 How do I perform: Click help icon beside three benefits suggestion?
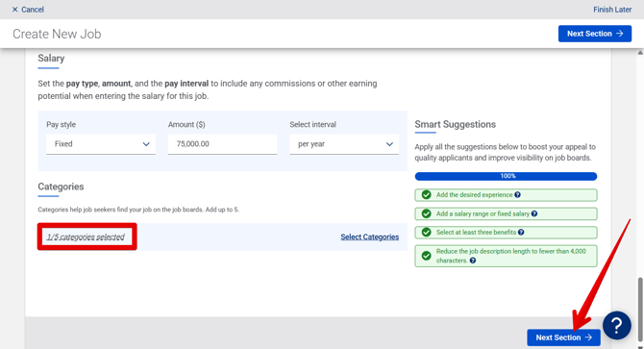tap(521, 232)
